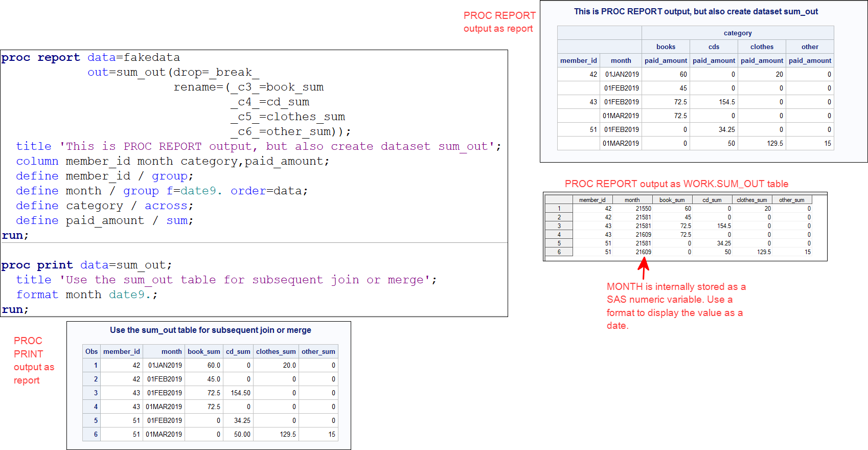This screenshot has height=450, width=868.
Task: Click the 'book_sum' header in PROC PRINT output
Action: coord(203,351)
